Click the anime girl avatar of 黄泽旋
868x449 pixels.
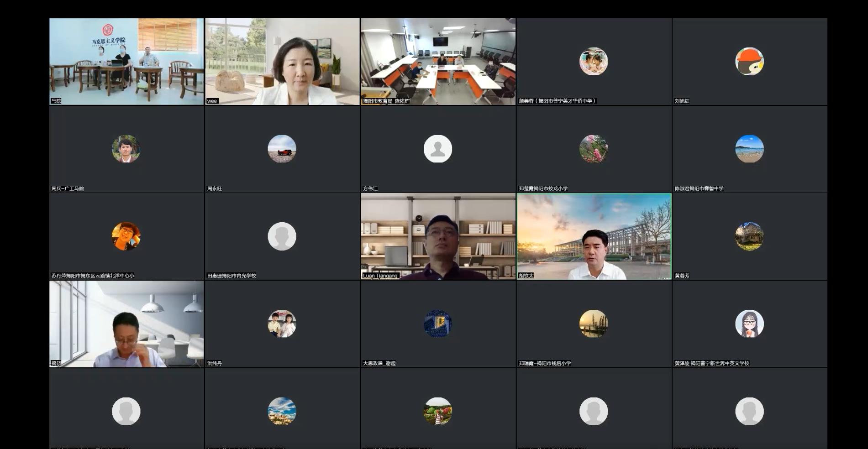tap(749, 324)
